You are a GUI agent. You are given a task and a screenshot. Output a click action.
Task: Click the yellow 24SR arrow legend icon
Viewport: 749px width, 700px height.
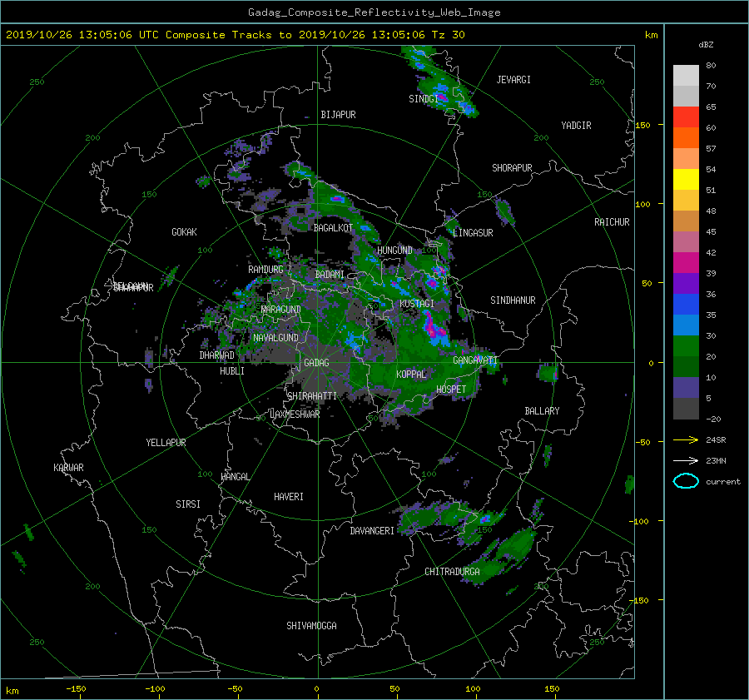coord(686,439)
